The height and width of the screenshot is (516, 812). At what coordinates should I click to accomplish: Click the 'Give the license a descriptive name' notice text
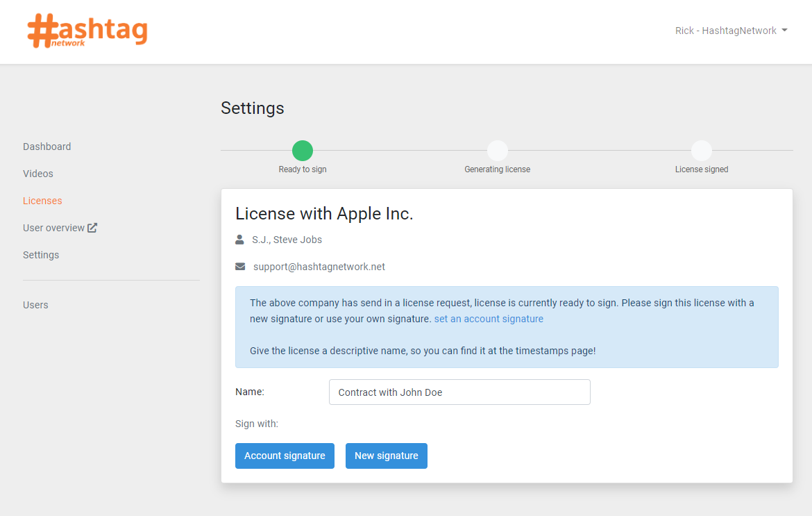(x=423, y=351)
